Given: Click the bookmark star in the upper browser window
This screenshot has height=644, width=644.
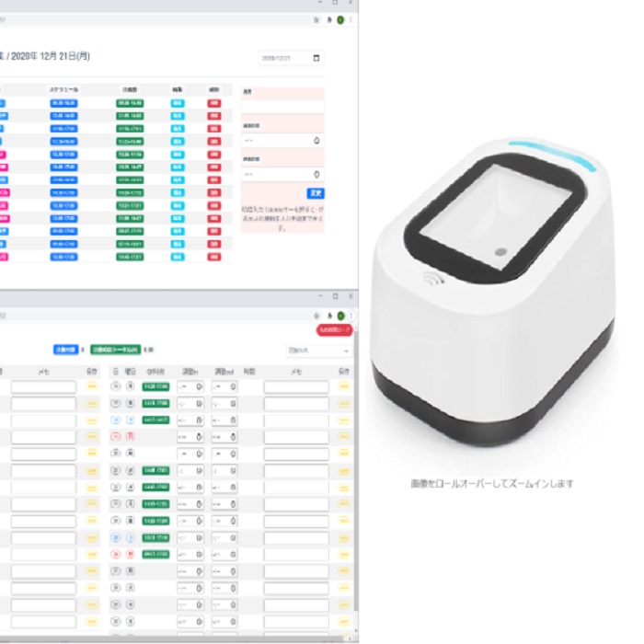Looking at the screenshot, I should pyautogui.click(x=316, y=19).
